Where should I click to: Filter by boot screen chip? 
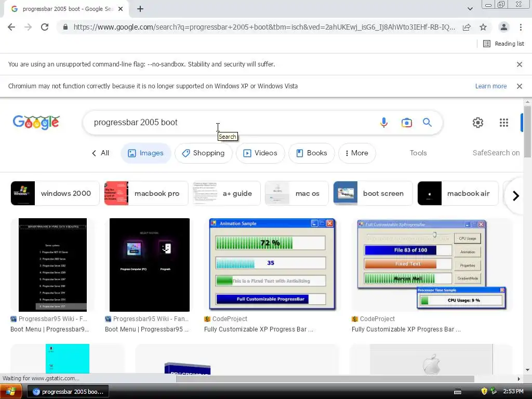point(373,193)
